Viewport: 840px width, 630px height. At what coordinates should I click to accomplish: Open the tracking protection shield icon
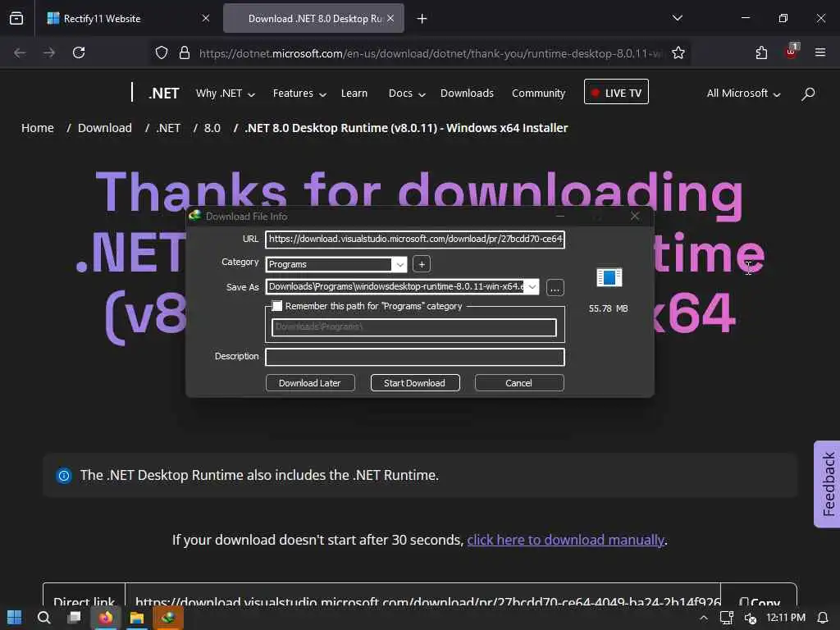162,52
